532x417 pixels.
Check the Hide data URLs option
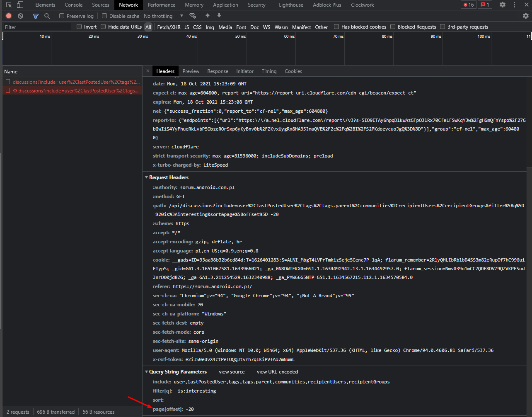click(103, 27)
